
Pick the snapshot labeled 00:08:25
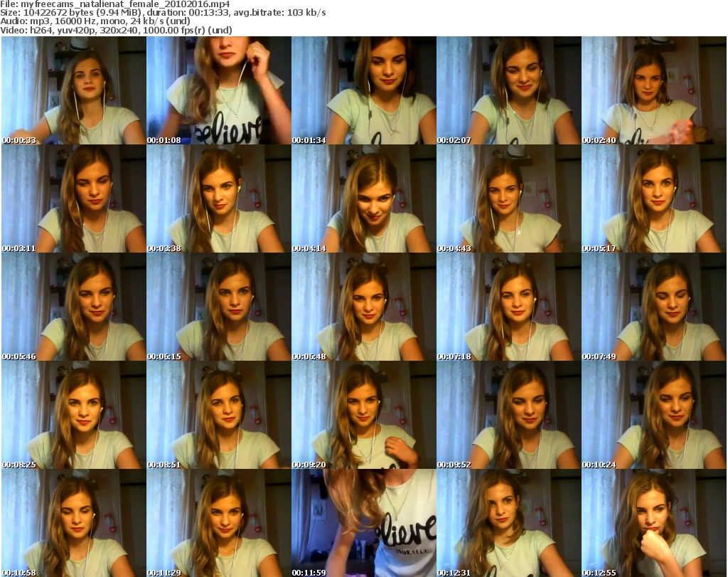click(74, 415)
